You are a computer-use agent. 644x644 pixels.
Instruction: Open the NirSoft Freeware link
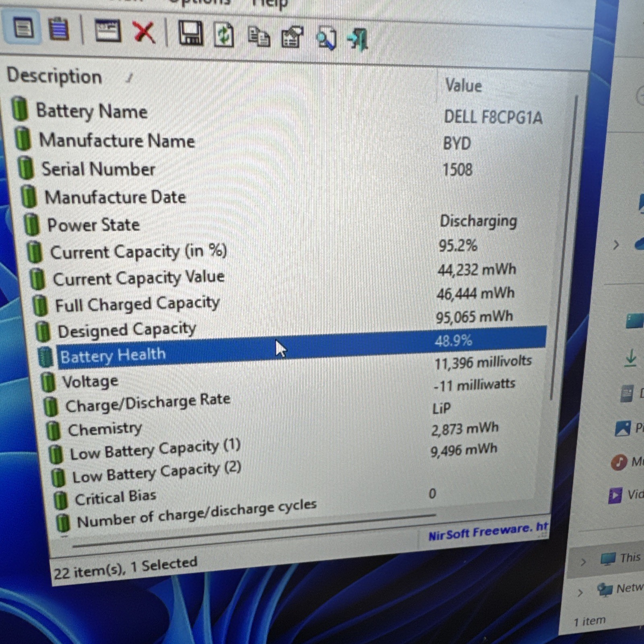coord(488,531)
